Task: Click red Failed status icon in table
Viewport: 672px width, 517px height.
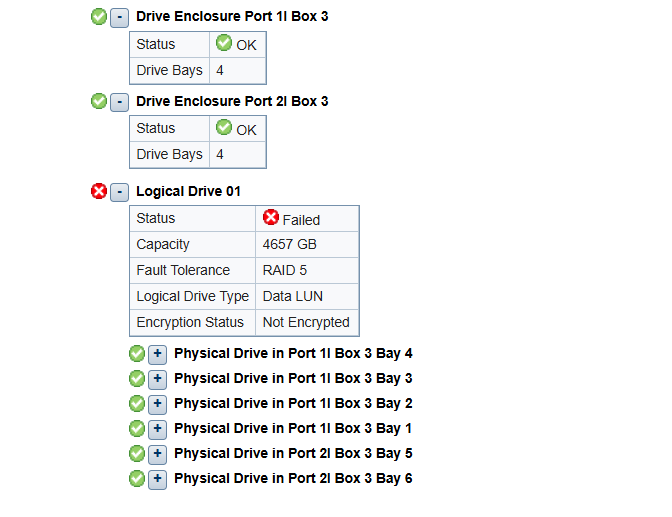Action: (271, 218)
